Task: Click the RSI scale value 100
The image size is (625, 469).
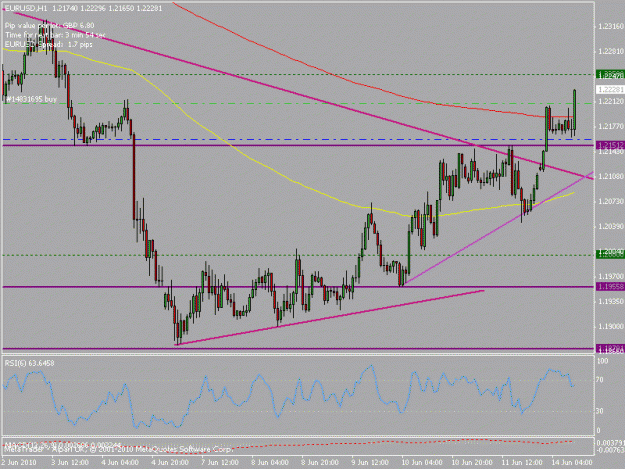Action: coord(602,361)
